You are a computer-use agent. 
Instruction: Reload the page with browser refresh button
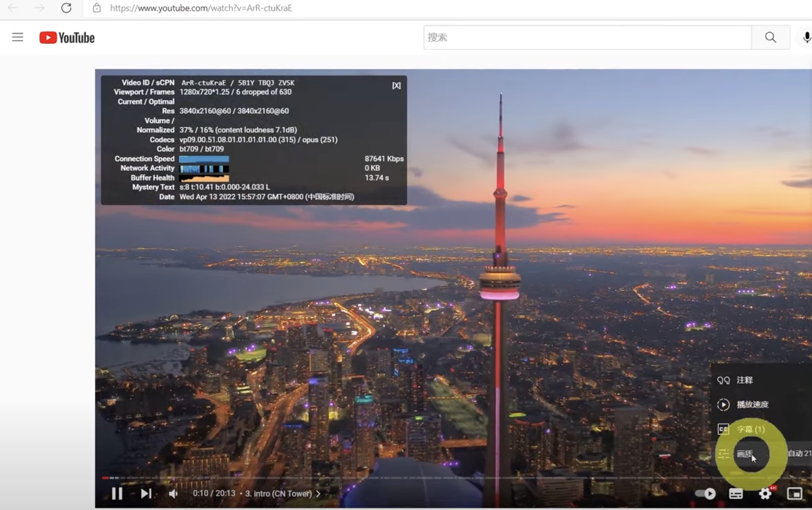[x=66, y=8]
